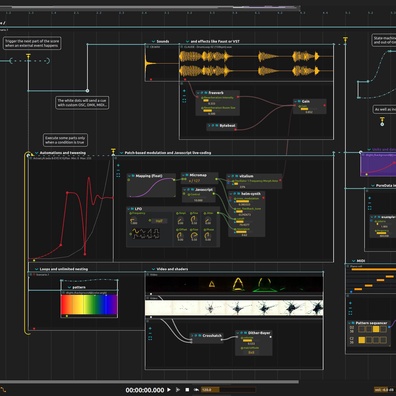Screen dimensions: 396x396
Task: Collapse the Loops and unlimited nesting chevron
Action: (37, 269)
